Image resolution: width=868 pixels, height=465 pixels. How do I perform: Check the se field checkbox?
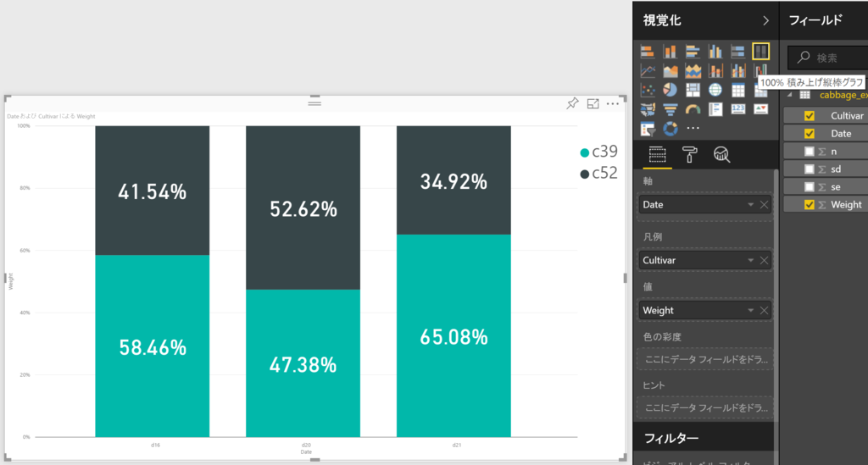tap(810, 186)
